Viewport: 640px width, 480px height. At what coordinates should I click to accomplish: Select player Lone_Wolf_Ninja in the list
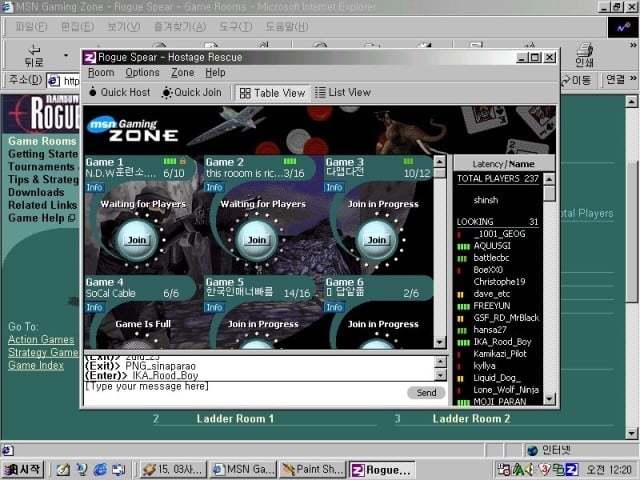(x=506, y=390)
